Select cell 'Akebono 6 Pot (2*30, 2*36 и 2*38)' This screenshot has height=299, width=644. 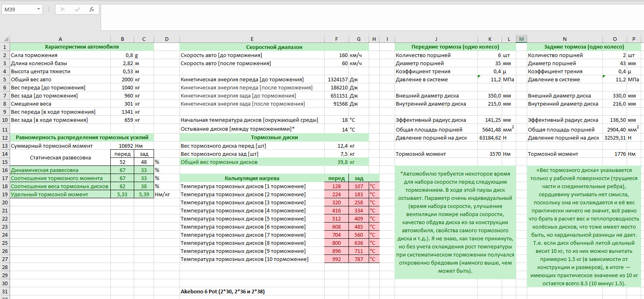(252, 291)
